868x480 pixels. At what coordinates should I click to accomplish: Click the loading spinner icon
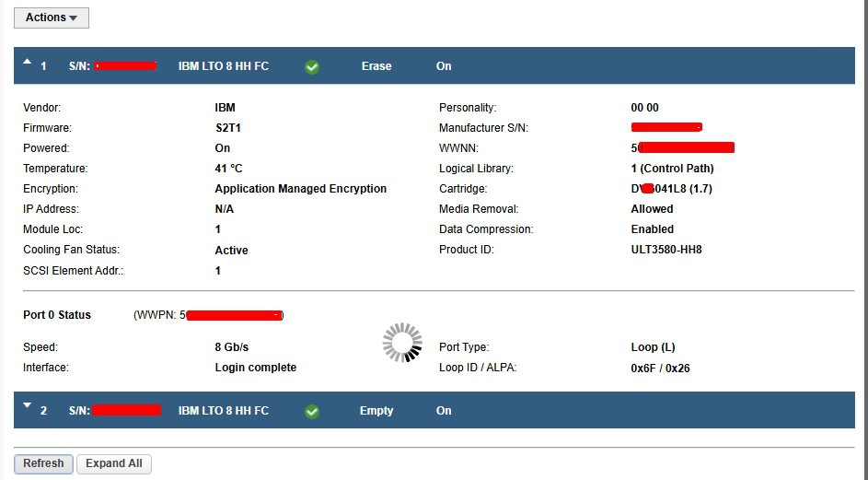click(x=402, y=343)
